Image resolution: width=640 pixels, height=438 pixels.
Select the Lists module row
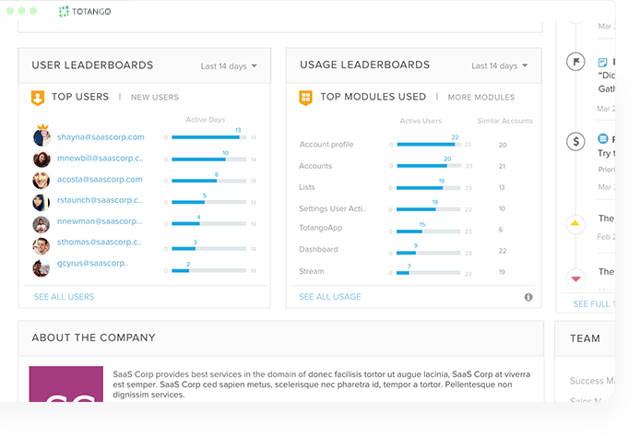point(307,187)
